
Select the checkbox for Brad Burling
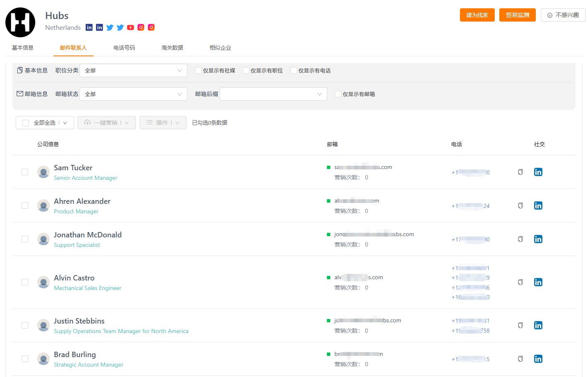point(25,359)
